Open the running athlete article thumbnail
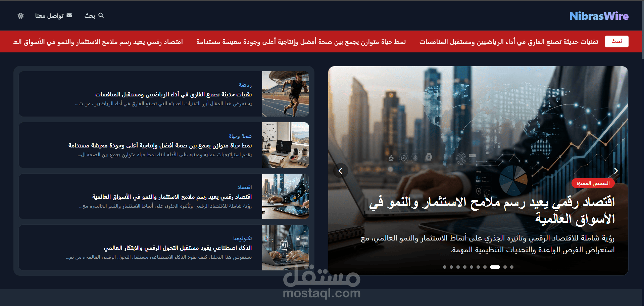 (286, 94)
